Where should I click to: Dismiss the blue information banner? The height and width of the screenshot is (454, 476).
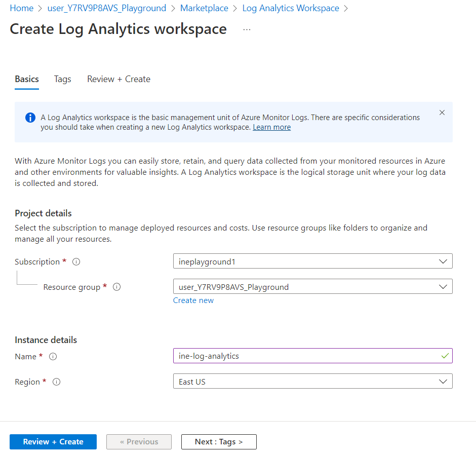(442, 112)
